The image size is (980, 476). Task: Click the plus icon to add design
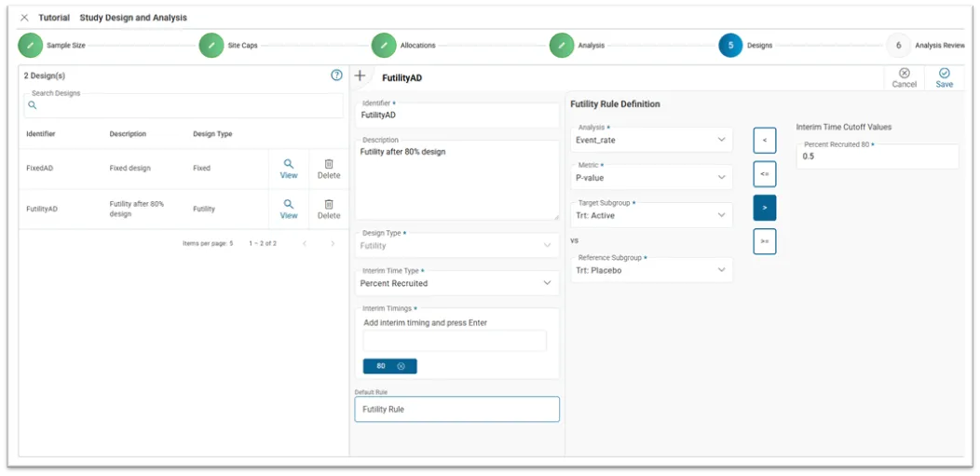click(x=361, y=76)
